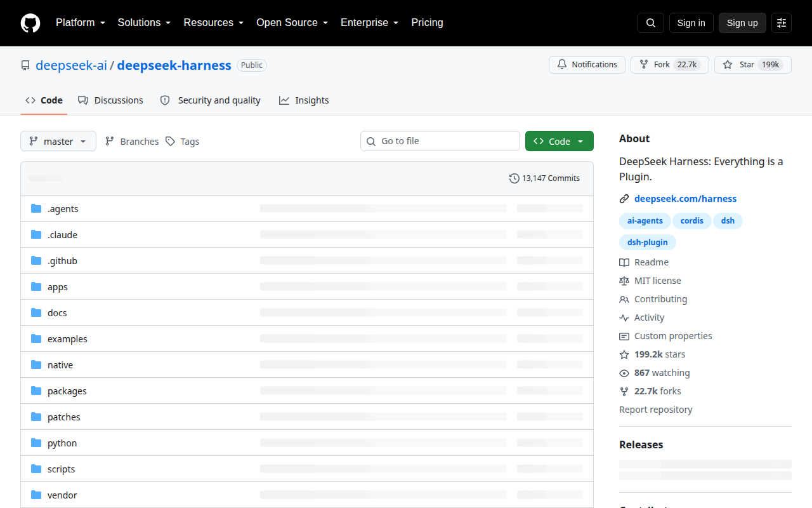Expand the Solutions dropdown
Screen dimensions: 812x508
point(144,23)
